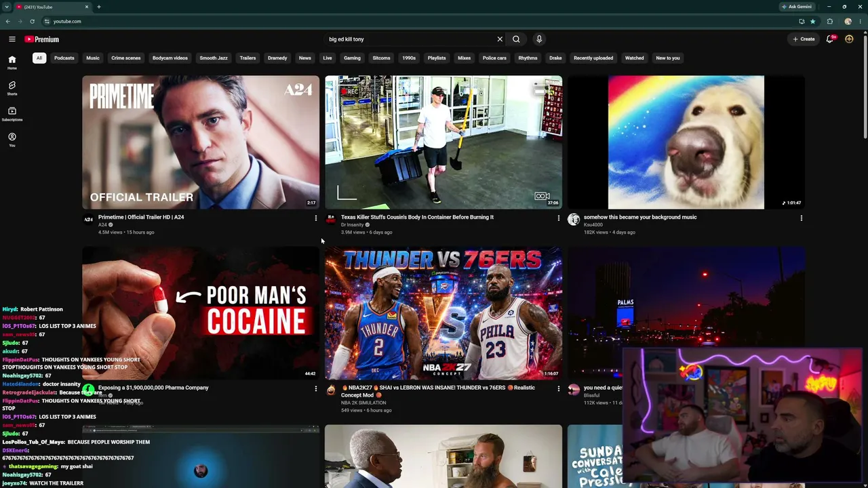
Task: Open Subscriptions in the sidebar
Action: tap(12, 114)
